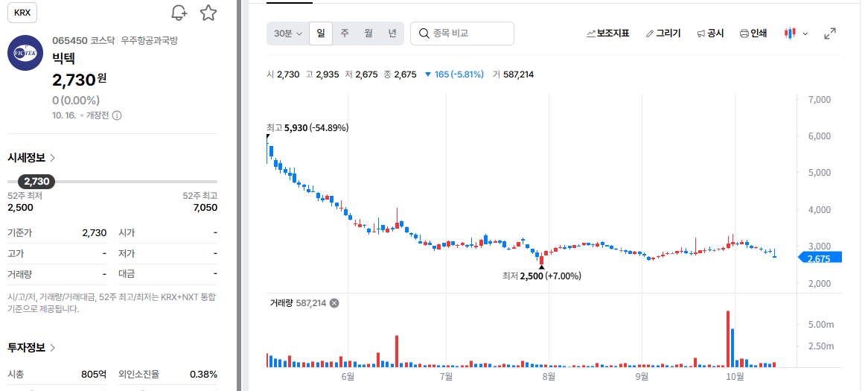
Task: Open the 투자정보 section
Action: (31, 348)
